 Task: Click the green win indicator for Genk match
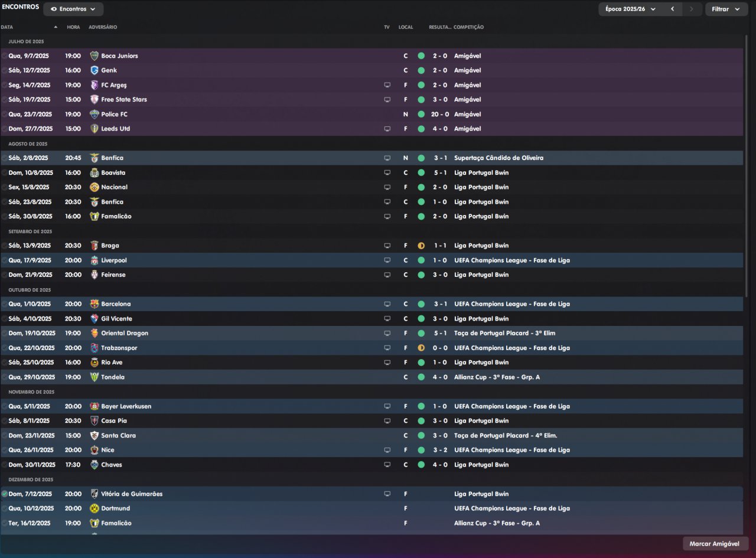(421, 70)
